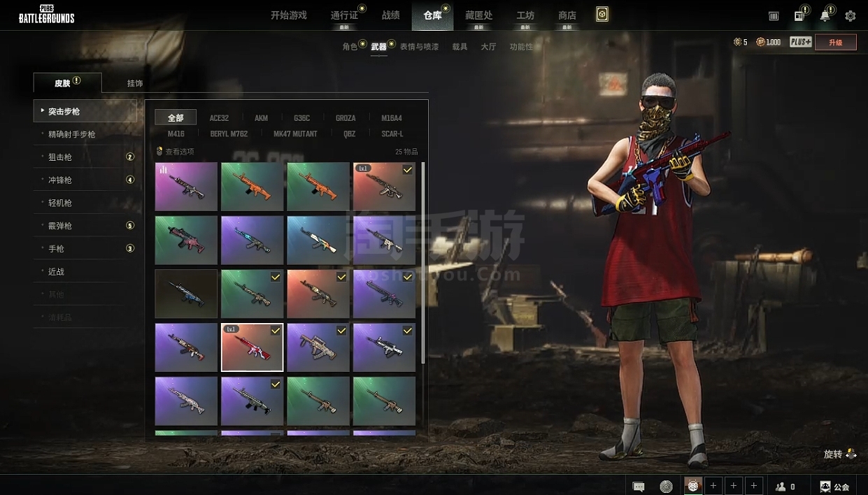Toggle checkmark on red Lv.1 rifle skin
This screenshot has width=868, height=495.
407,170
